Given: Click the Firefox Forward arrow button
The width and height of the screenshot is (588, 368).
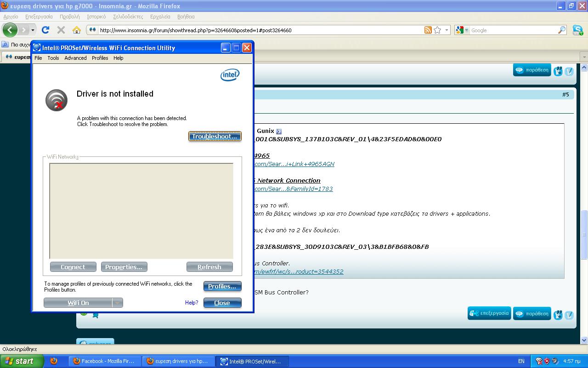Looking at the screenshot, I should point(23,30).
